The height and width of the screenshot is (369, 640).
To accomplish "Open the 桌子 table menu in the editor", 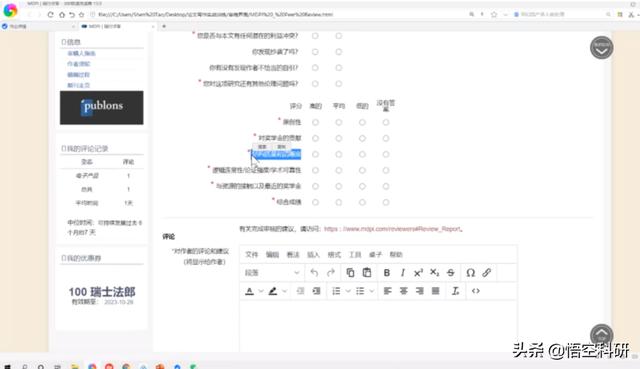I will 375,254.
